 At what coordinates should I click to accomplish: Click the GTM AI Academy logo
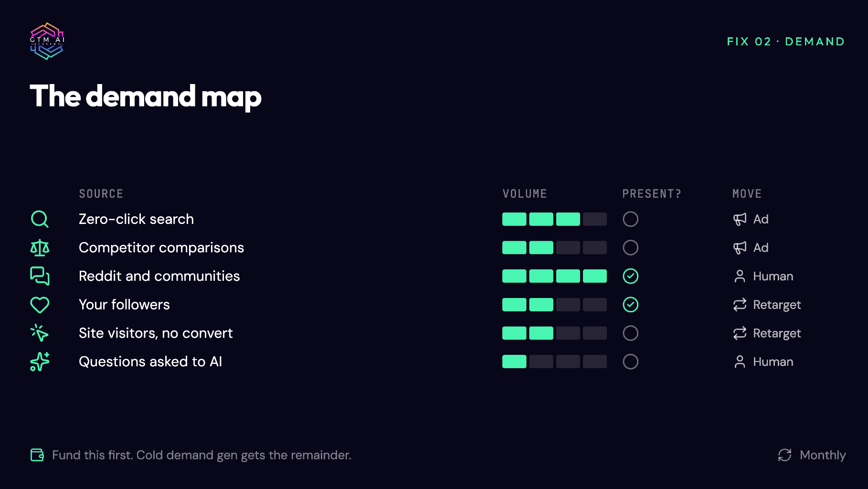point(47,41)
